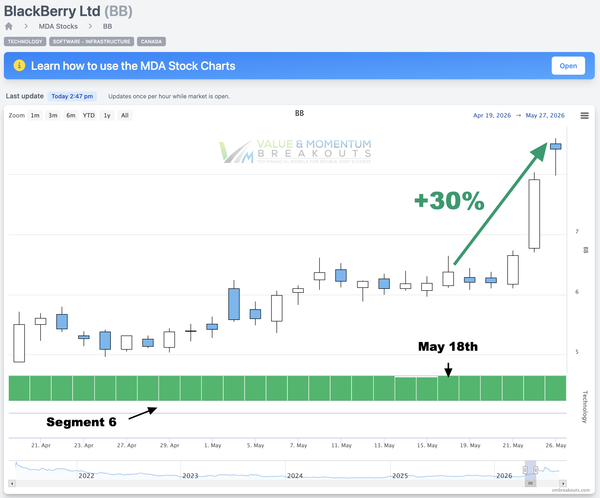Select the CANADA tag
Image resolution: width=600 pixels, height=498 pixels.
point(151,41)
